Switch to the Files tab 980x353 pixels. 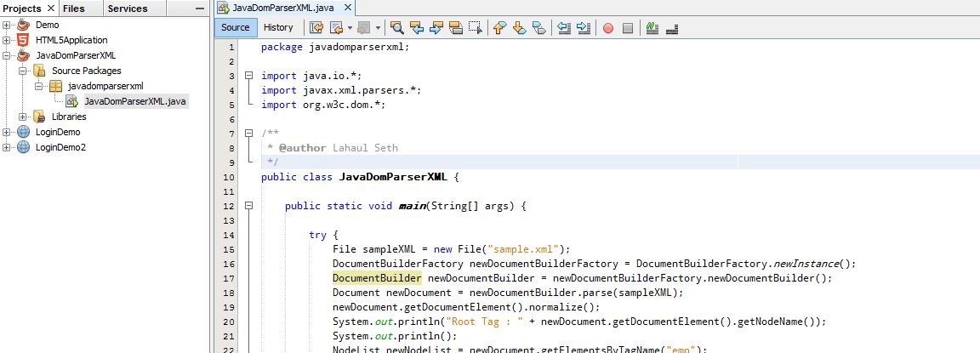pos(74,9)
